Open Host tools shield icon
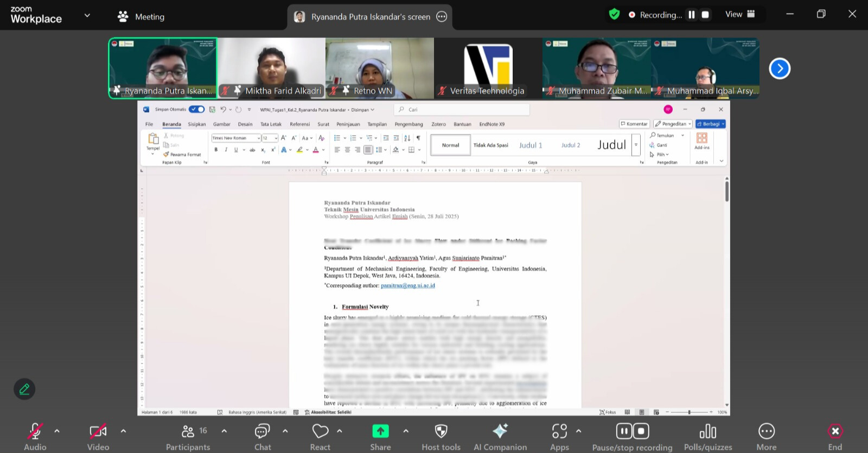 441,431
